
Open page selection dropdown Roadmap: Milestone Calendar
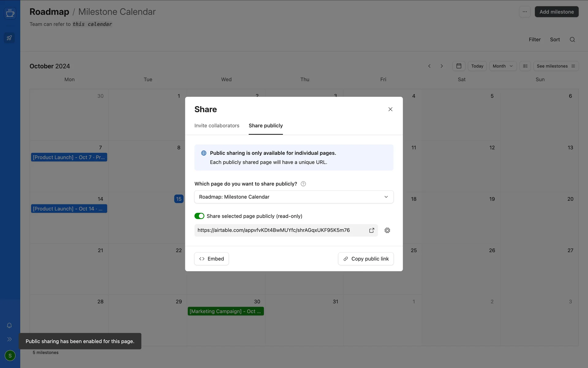[294, 197]
